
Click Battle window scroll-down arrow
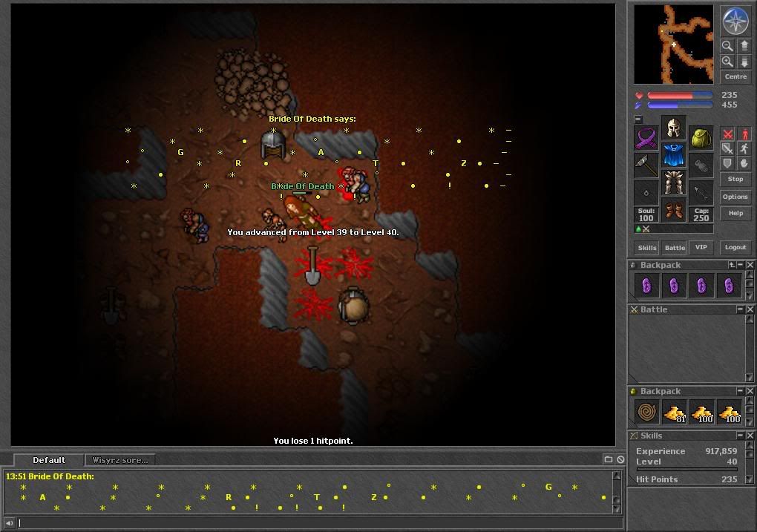(750, 378)
